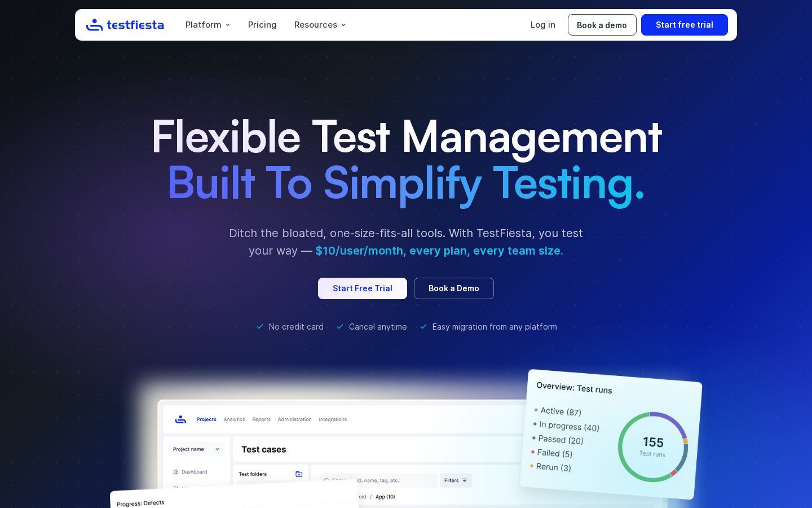This screenshot has width=812, height=508.
Task: Click the Overview: Test runs card title
Action: [x=574, y=387]
